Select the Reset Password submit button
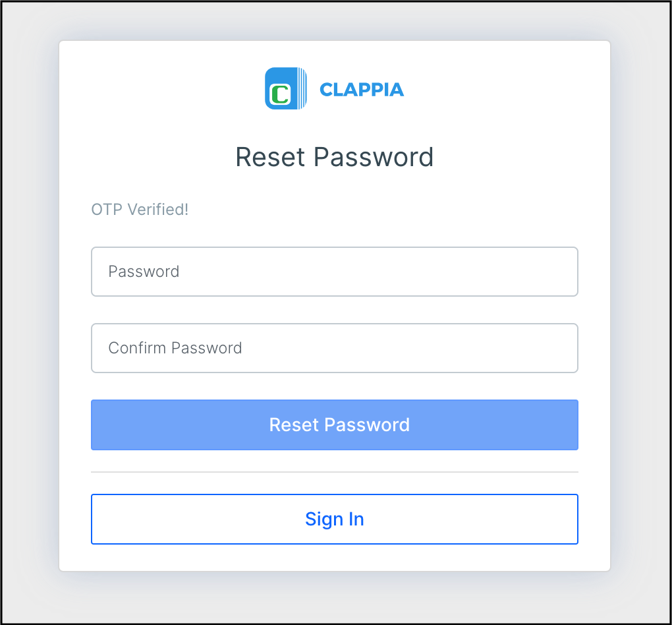Viewport: 672px width, 625px height. [x=335, y=425]
